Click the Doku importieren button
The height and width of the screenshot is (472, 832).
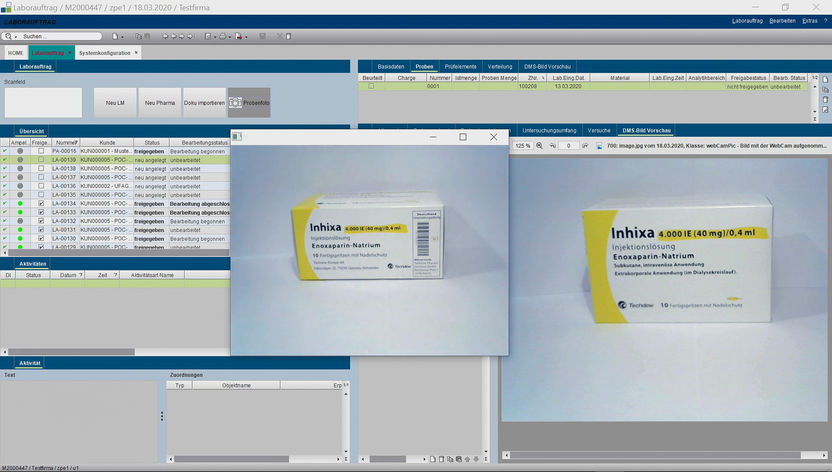[204, 102]
